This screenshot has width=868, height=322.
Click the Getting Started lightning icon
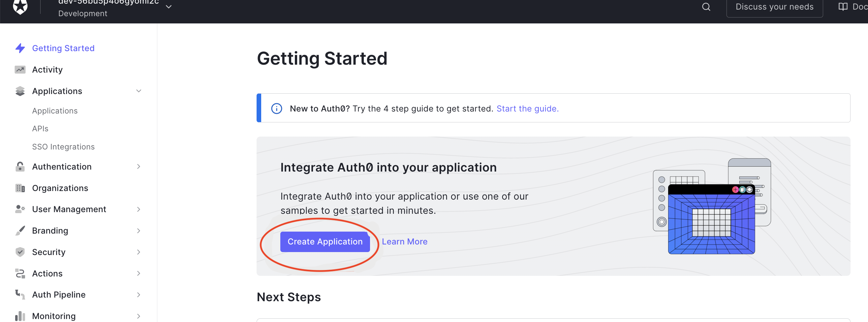point(20,48)
